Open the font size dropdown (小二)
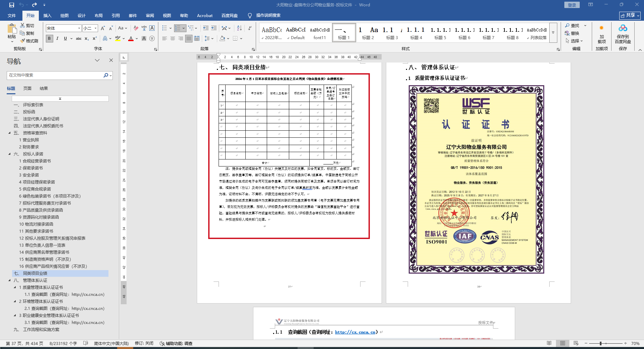This screenshot has height=349, width=644. (96, 28)
